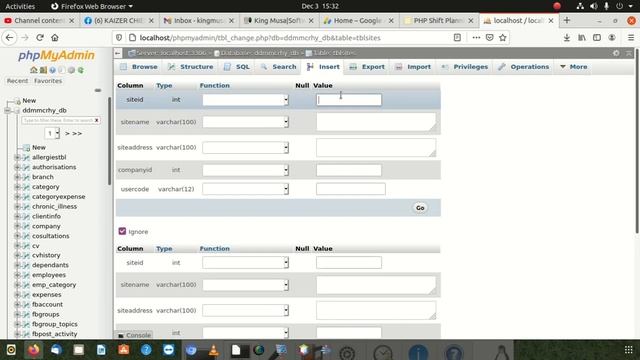
Task: Open Function dropdown for siteid row
Action: click(245, 100)
